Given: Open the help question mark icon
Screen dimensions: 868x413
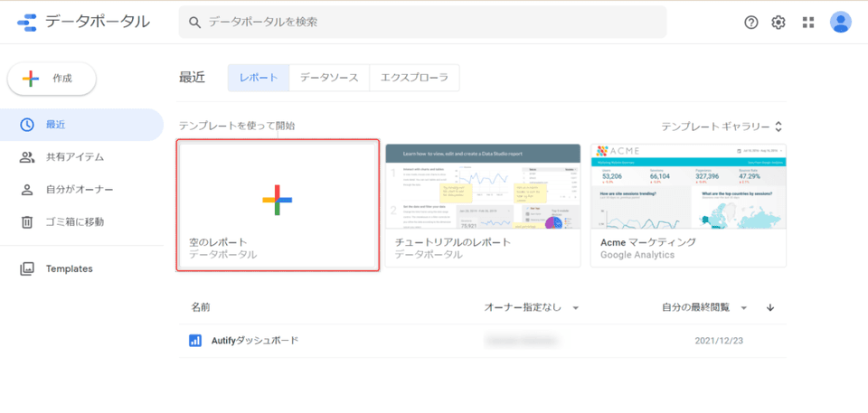Looking at the screenshot, I should click(x=750, y=23).
